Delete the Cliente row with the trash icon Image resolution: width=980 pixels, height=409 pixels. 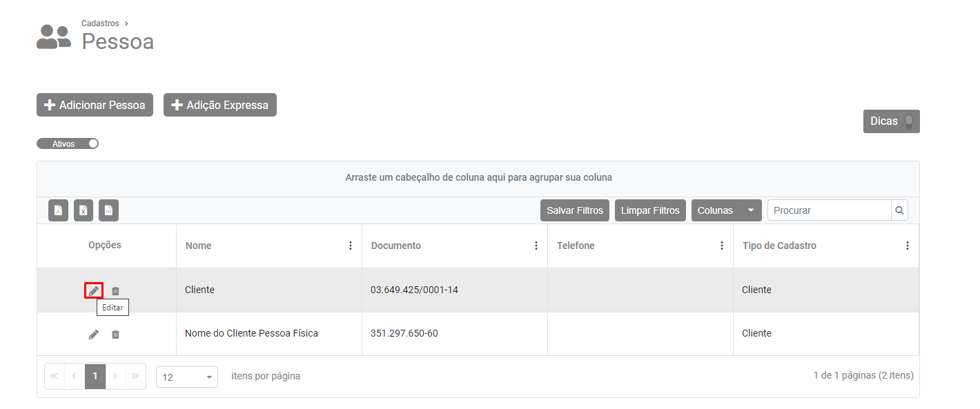pyautogui.click(x=115, y=291)
